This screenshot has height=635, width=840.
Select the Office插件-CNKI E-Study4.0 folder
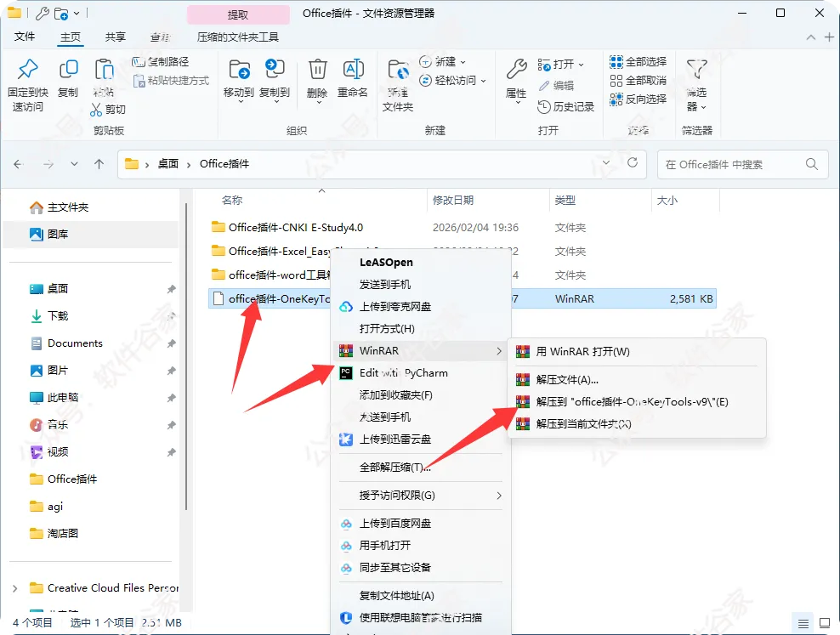coord(296,228)
